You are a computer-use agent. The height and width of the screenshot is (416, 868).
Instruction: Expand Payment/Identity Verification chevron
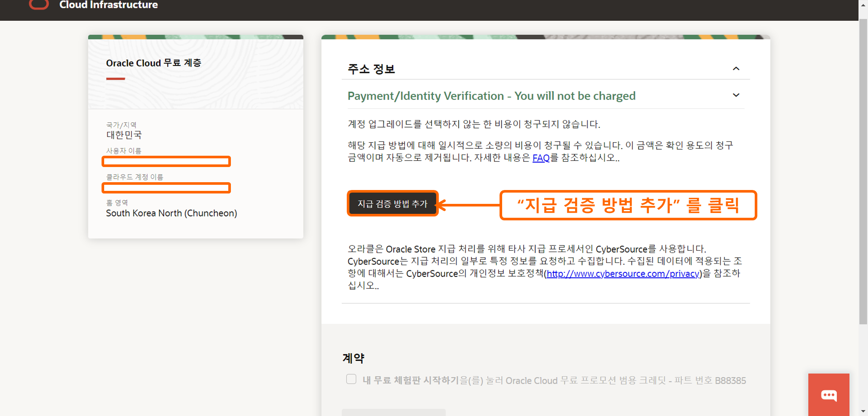736,95
